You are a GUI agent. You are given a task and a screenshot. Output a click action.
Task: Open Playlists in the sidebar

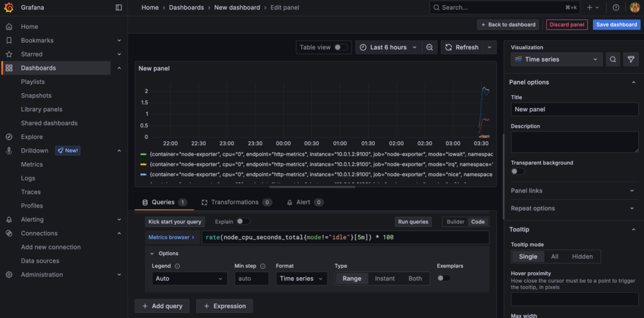tap(33, 82)
